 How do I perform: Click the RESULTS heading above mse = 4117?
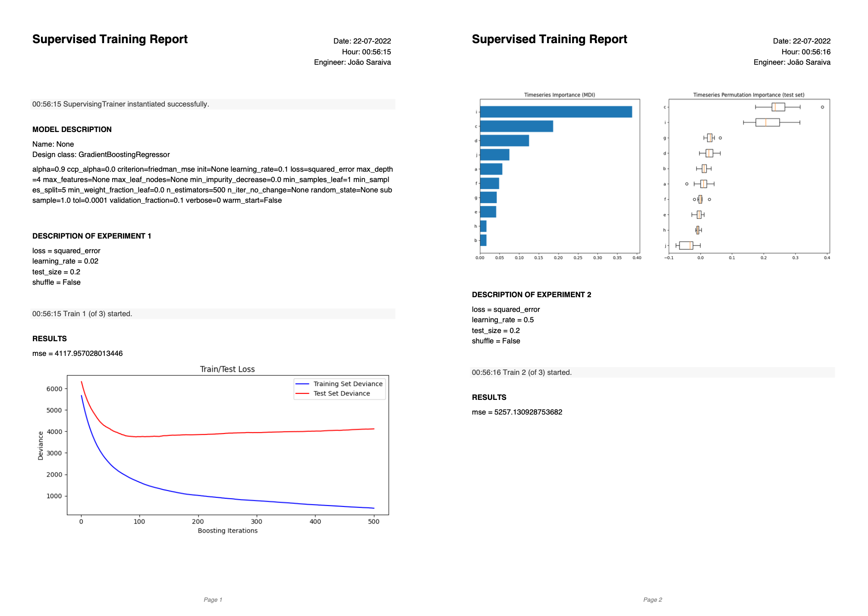tap(50, 339)
